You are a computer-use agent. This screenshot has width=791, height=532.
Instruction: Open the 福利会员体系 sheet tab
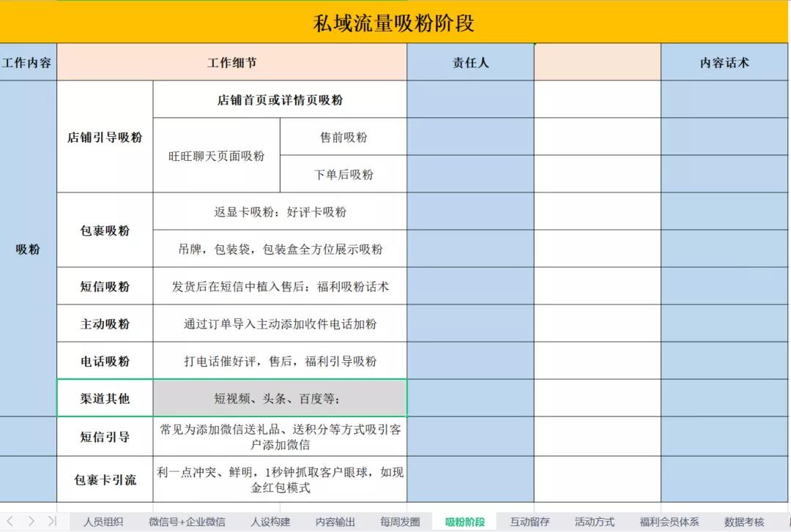click(669, 522)
